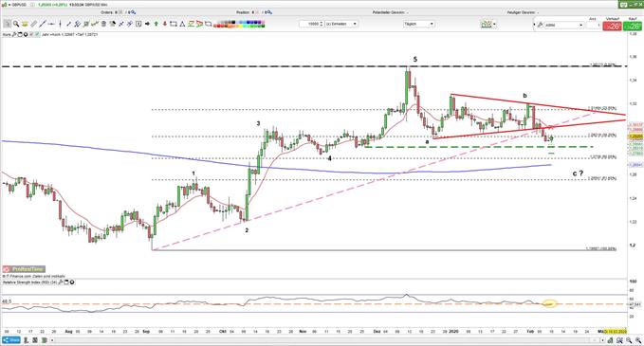Click the green Kauf buy button

[633, 26]
